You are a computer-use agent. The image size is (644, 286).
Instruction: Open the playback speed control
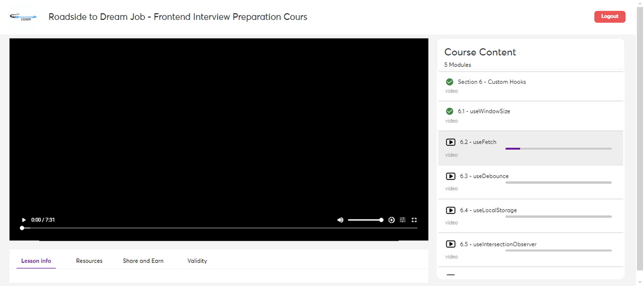click(391, 220)
